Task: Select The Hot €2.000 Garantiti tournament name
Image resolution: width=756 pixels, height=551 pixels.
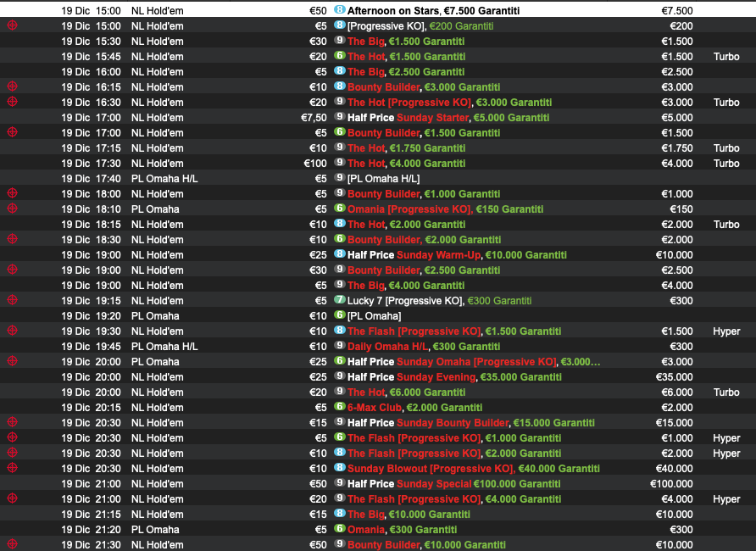Action: [x=407, y=225]
